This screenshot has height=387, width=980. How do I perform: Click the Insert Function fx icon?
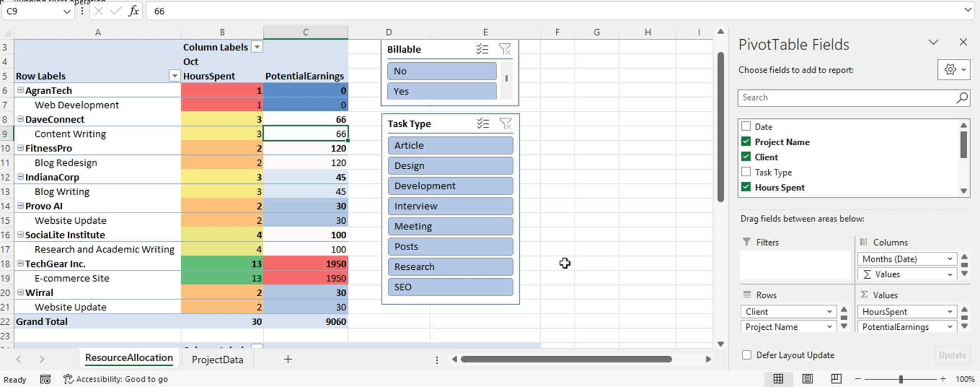pos(133,11)
